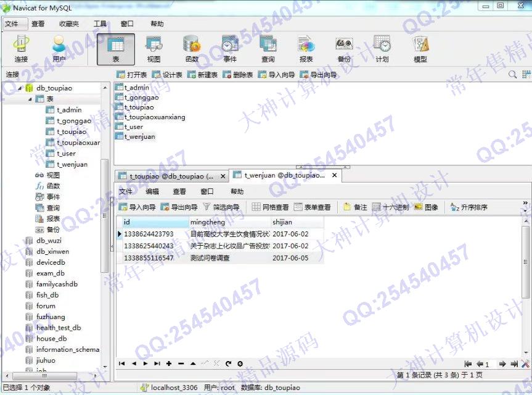Collapse the 表 tables node

(30, 99)
